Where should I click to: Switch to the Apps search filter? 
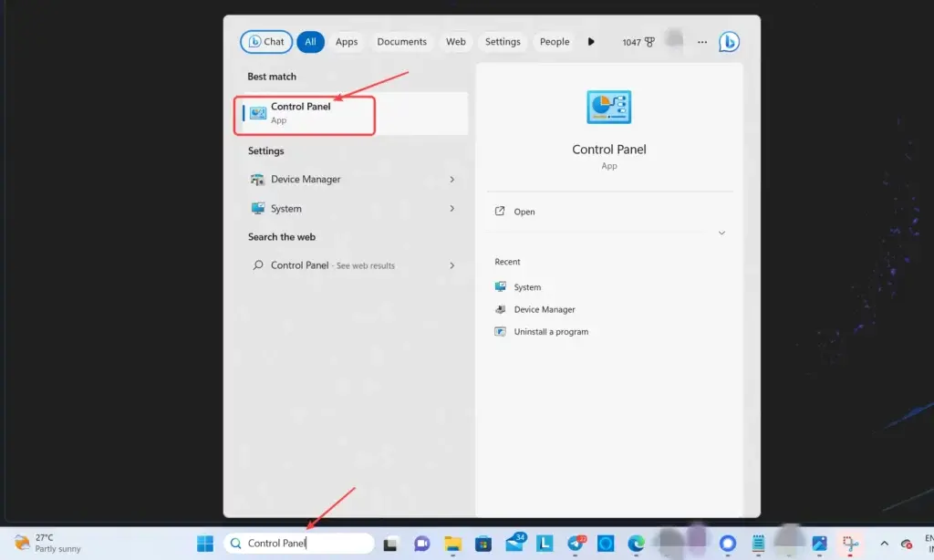tap(347, 41)
